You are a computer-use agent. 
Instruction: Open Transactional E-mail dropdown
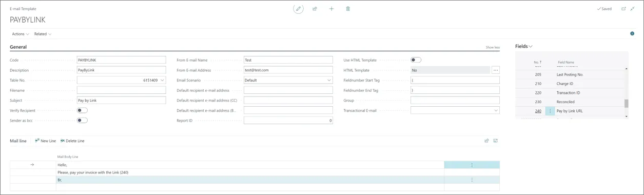(496, 110)
